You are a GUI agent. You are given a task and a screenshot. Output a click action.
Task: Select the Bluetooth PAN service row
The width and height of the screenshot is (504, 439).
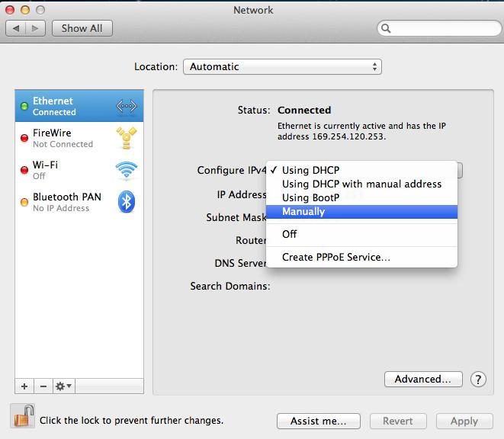click(x=79, y=202)
